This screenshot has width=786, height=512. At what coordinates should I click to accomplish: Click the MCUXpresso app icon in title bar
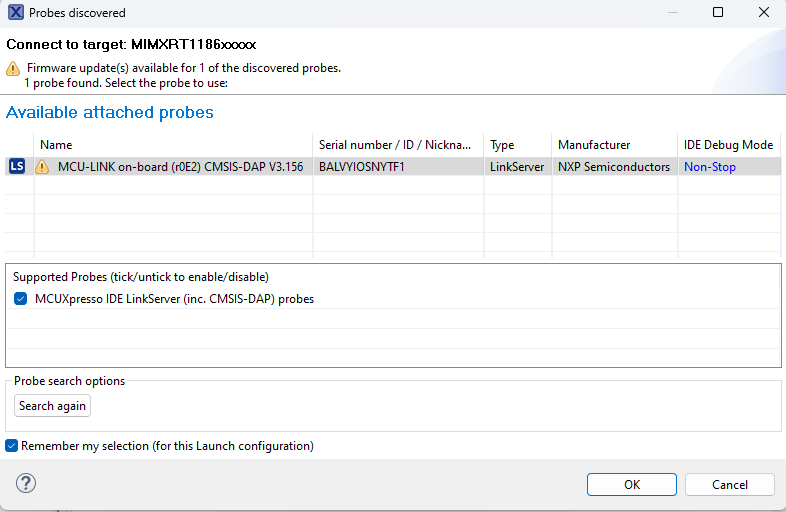pyautogui.click(x=14, y=13)
